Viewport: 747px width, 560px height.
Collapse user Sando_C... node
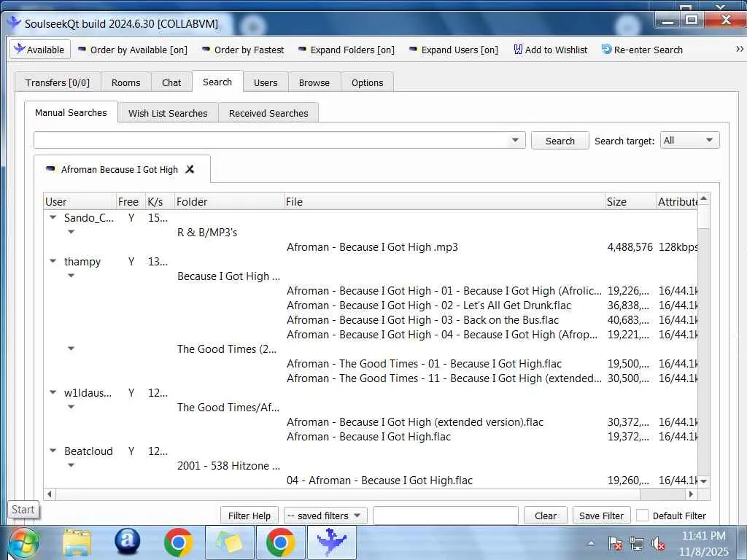point(53,217)
